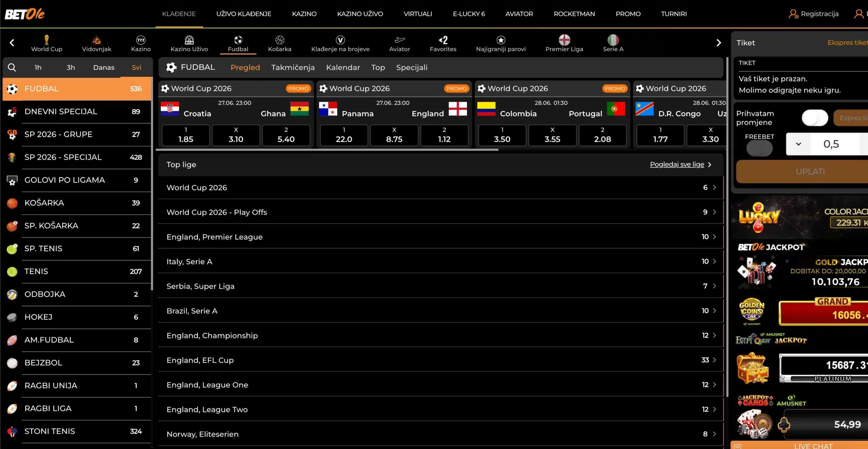This screenshot has height=449, width=868.
Task: Open the stake amount dropdown arrow
Action: (x=798, y=144)
